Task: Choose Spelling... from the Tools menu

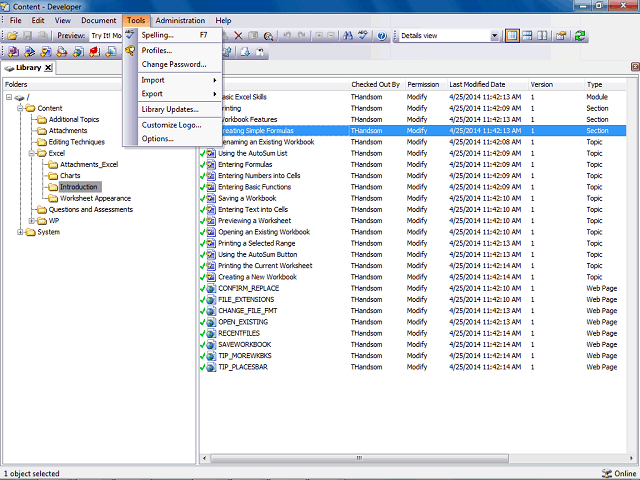Action: coord(180,35)
